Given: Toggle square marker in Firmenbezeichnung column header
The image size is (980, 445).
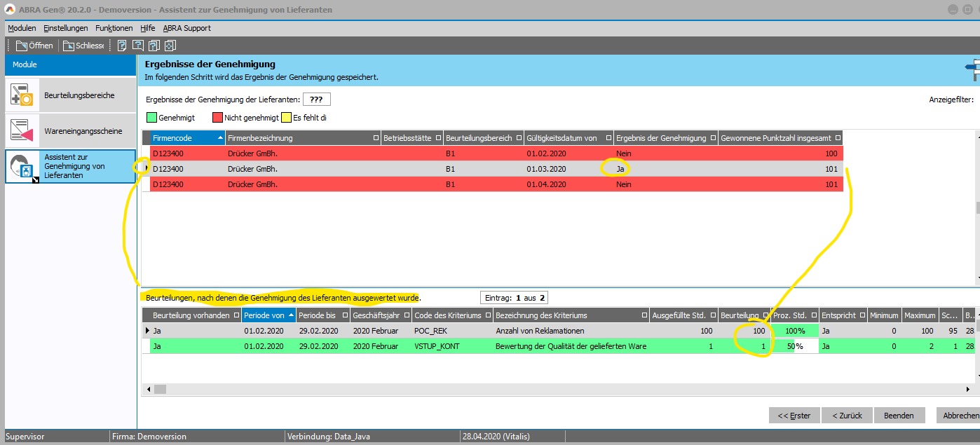Looking at the screenshot, I should tap(376, 138).
